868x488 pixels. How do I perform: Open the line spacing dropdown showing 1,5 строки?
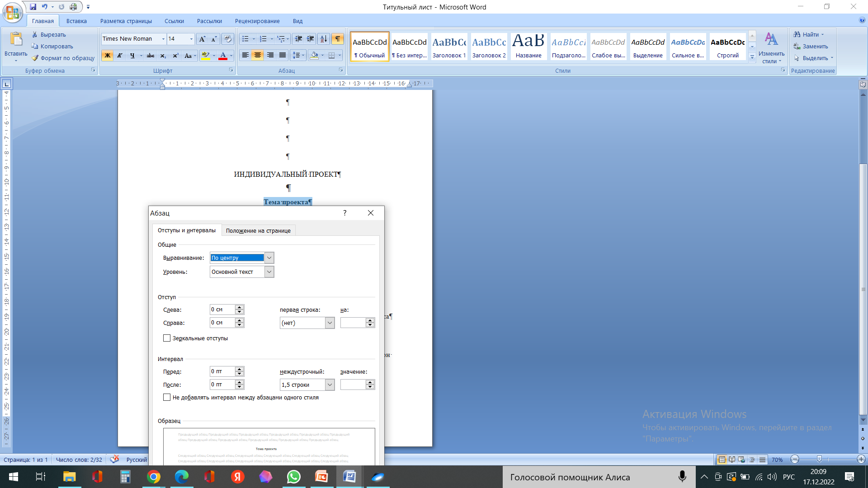click(330, 385)
